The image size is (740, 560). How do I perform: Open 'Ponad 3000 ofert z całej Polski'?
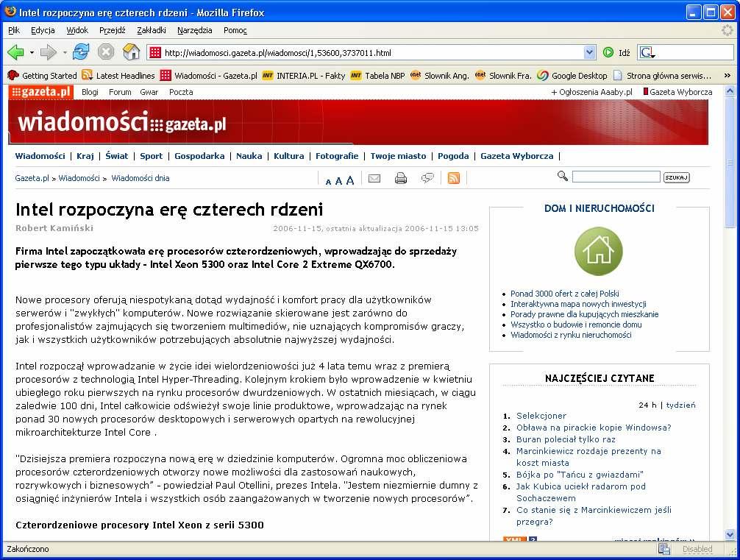click(x=564, y=293)
